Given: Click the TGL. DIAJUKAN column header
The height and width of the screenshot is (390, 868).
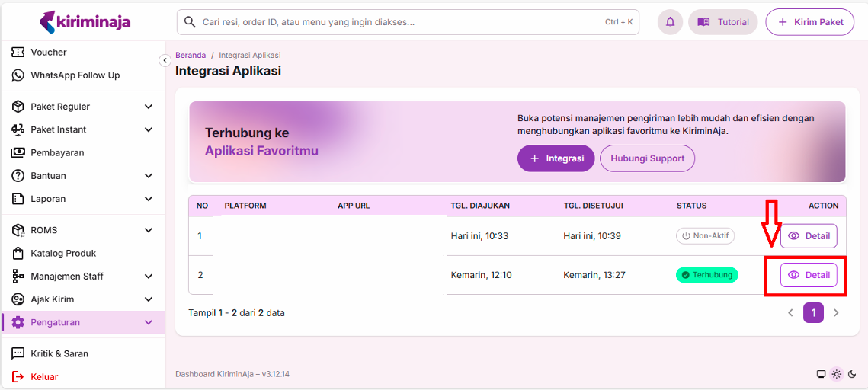Looking at the screenshot, I should pyautogui.click(x=480, y=206).
